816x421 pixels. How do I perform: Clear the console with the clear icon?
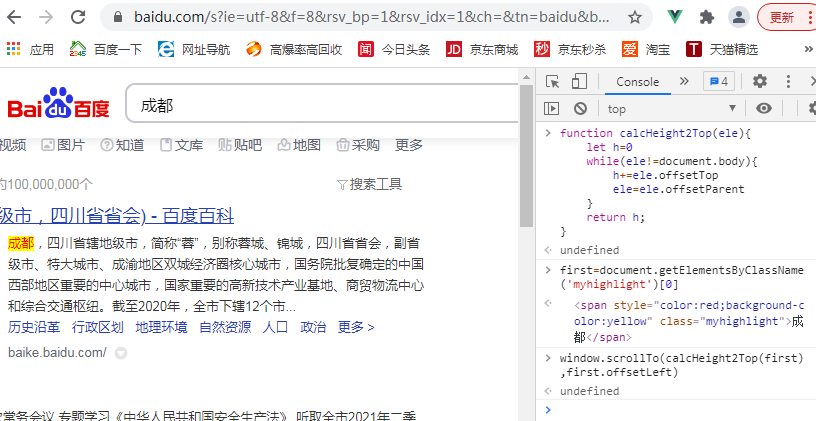580,108
